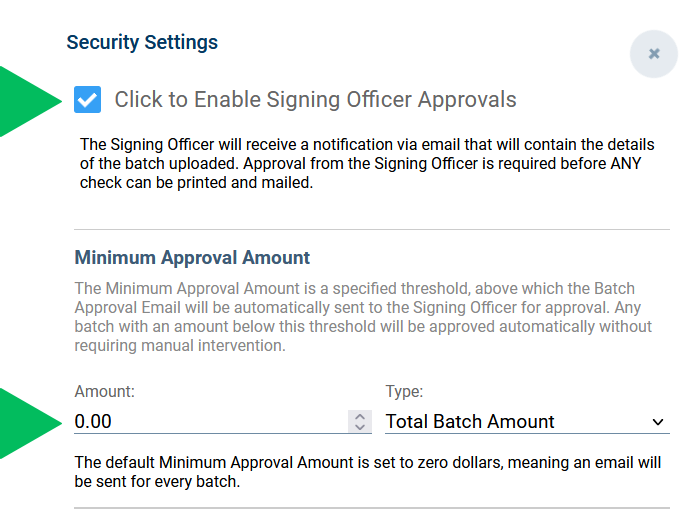Click the default zero dollars note text
The width and height of the screenshot is (694, 520).
coord(367,472)
